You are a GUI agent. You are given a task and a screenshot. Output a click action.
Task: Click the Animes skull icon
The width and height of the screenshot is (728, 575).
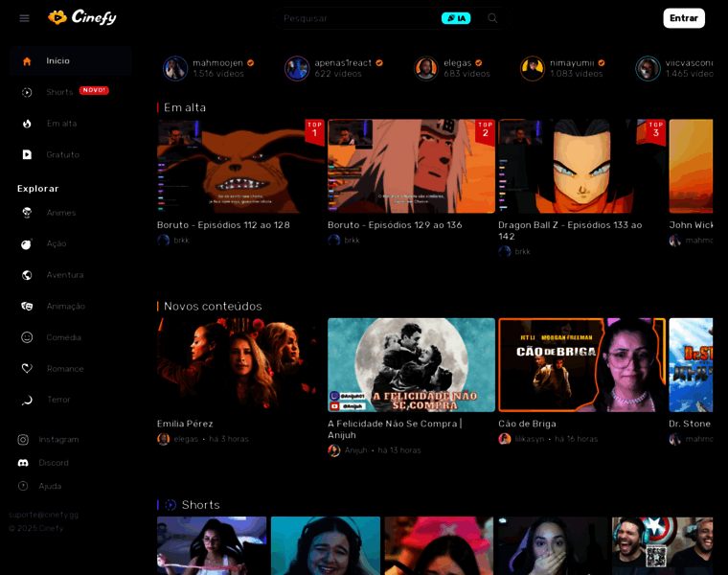tap(27, 213)
